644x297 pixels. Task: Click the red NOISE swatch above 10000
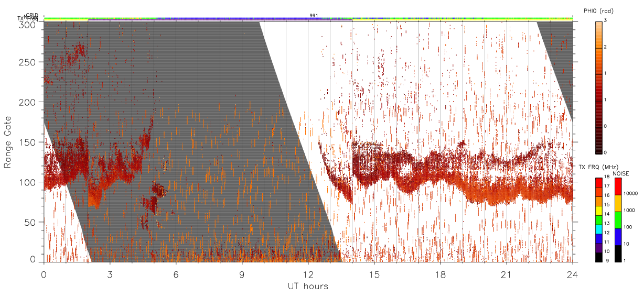tap(618, 186)
